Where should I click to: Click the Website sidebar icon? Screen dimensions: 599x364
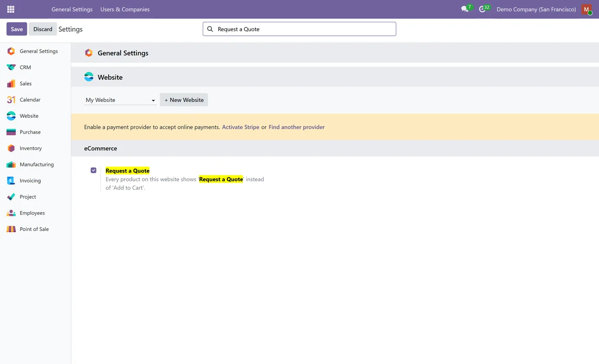(11, 116)
